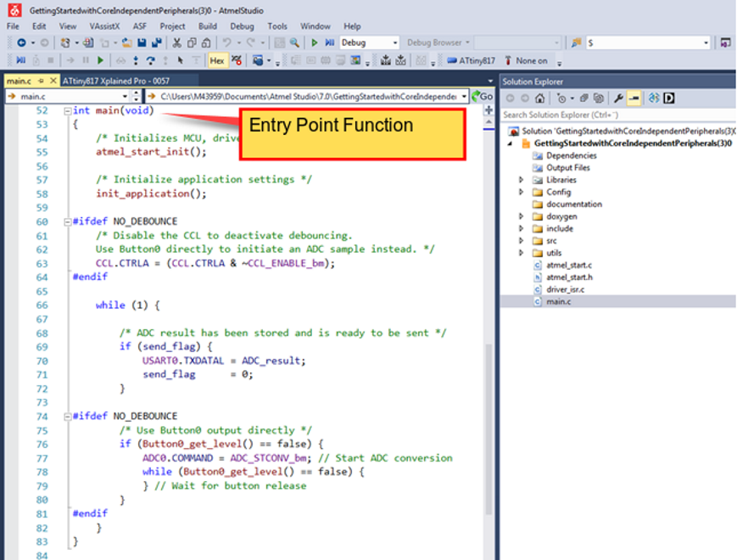Click the magnifier Find icon
Image resolution: width=737 pixels, height=560 pixels.
pyautogui.click(x=294, y=42)
